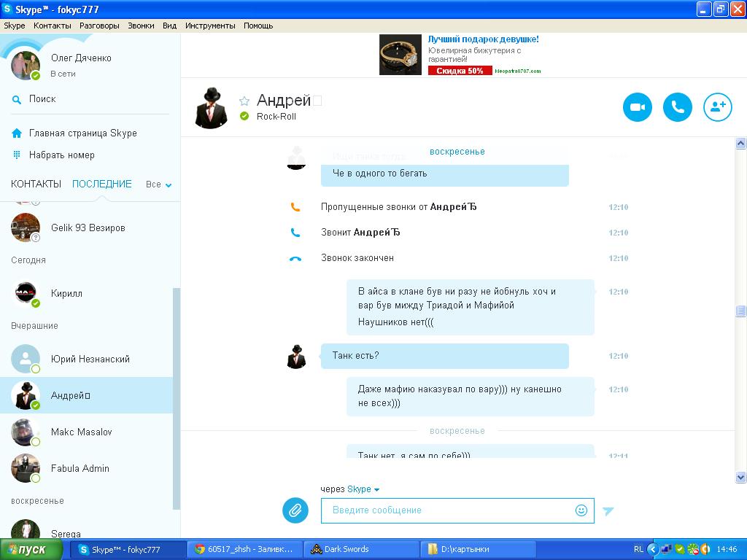This screenshot has width=747, height=560.
Task: Click the Rock-Roll mood text
Action: pyautogui.click(x=276, y=117)
